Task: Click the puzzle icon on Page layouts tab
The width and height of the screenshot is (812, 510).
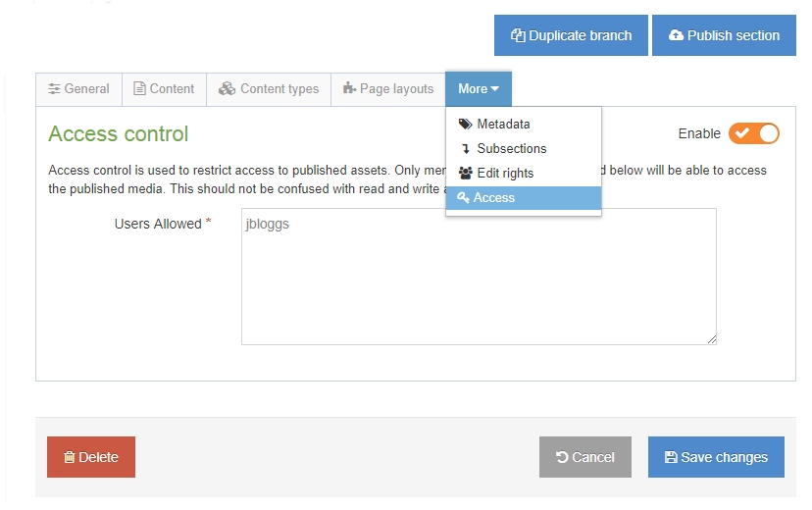Action: coord(349,89)
